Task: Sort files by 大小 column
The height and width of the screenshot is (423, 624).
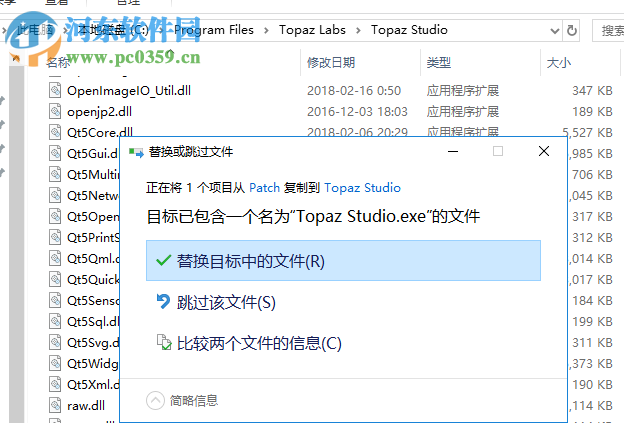Action: 559,62
